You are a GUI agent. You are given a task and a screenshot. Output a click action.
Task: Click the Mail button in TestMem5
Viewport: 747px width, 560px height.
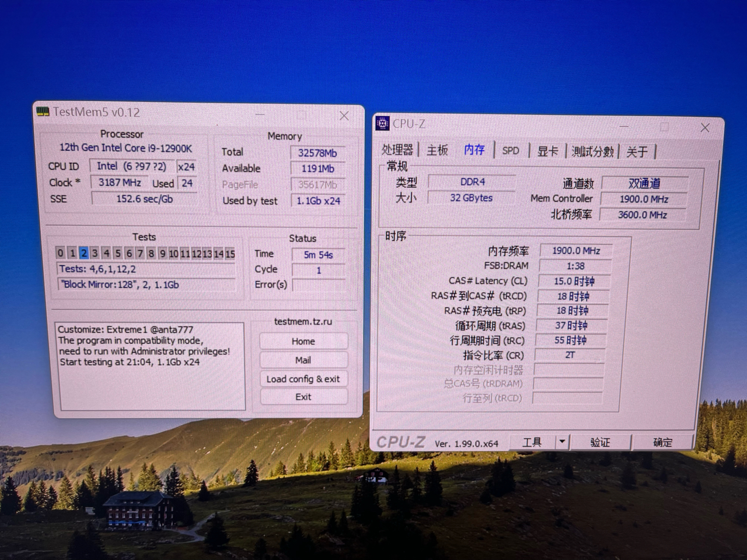pyautogui.click(x=303, y=359)
